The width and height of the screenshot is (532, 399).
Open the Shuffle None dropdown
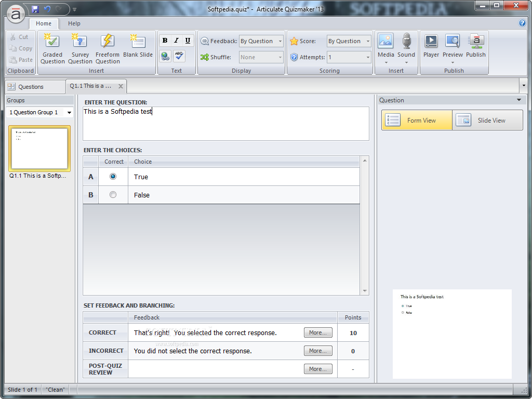point(261,57)
